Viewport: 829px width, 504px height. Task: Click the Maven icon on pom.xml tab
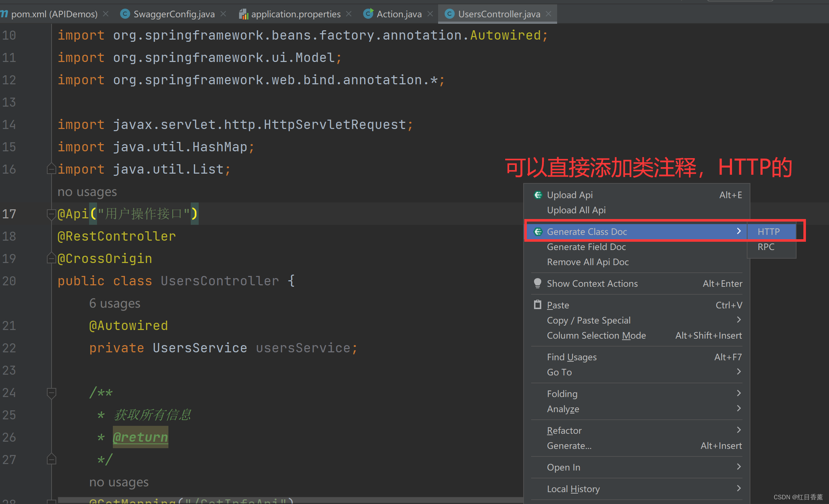tap(4, 14)
